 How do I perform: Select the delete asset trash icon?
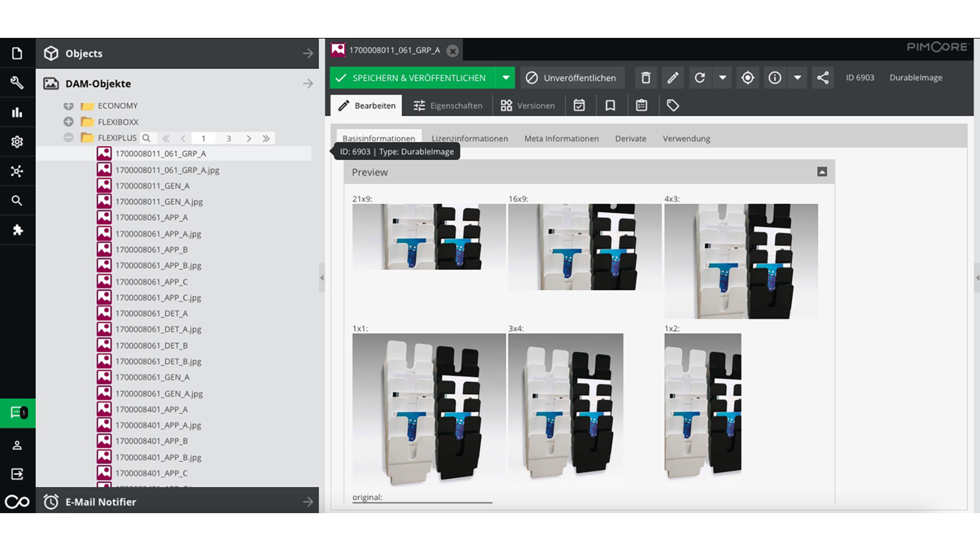(x=645, y=78)
